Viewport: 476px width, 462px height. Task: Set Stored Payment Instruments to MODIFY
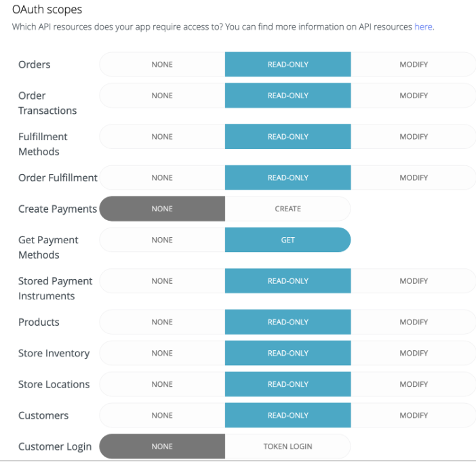point(414,281)
